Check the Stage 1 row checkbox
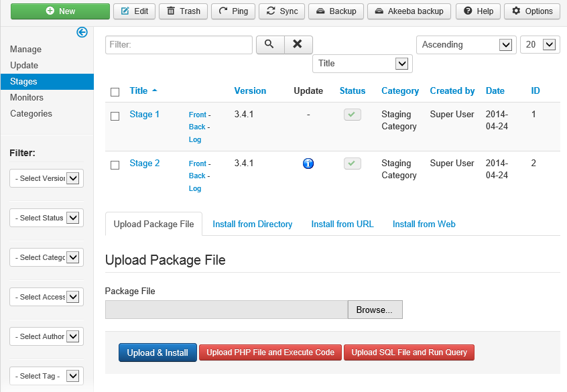This screenshot has width=567, height=392. [x=115, y=116]
